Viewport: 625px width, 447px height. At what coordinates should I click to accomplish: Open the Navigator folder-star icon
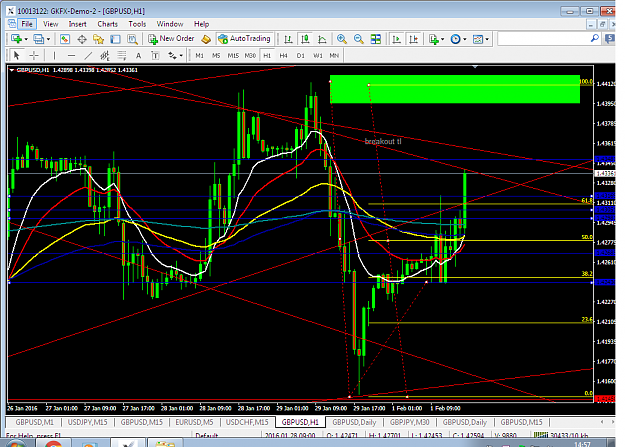[x=98, y=39]
